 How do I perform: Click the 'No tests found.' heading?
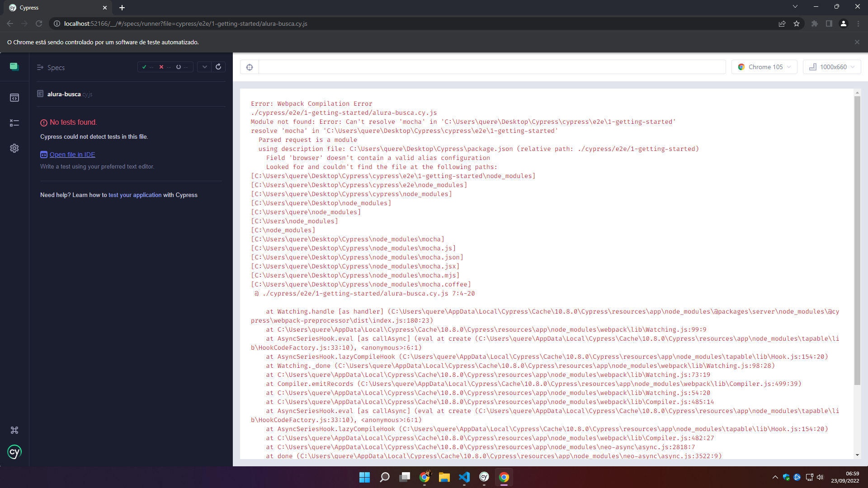[73, 122]
